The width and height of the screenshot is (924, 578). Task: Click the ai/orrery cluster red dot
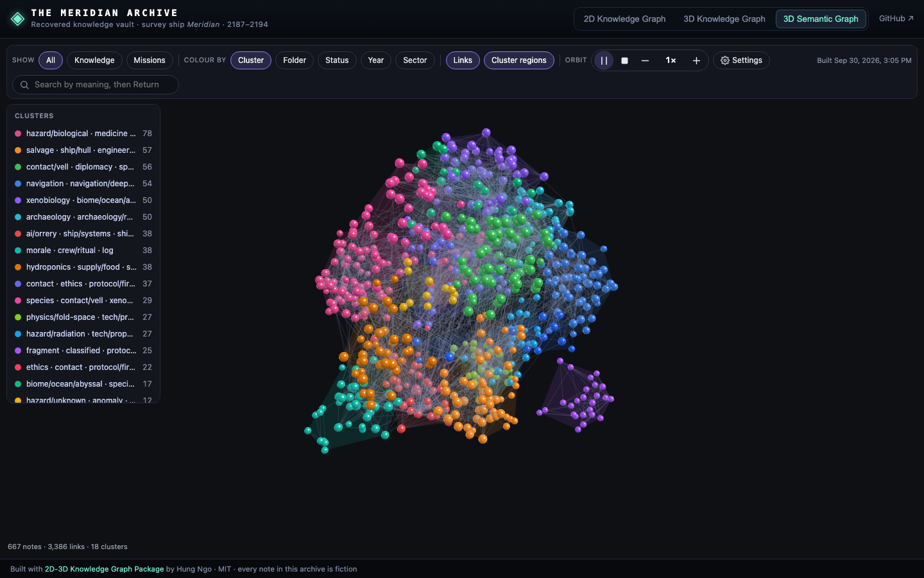[x=18, y=234]
